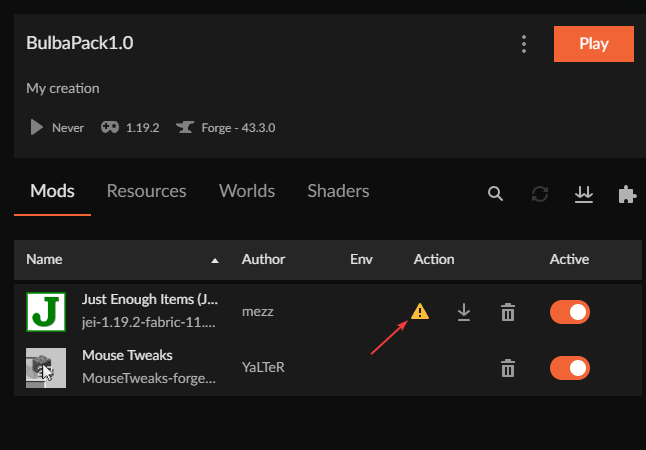The width and height of the screenshot is (646, 450).
Task: Delete Just Enough Items with trash icon
Action: click(x=508, y=313)
